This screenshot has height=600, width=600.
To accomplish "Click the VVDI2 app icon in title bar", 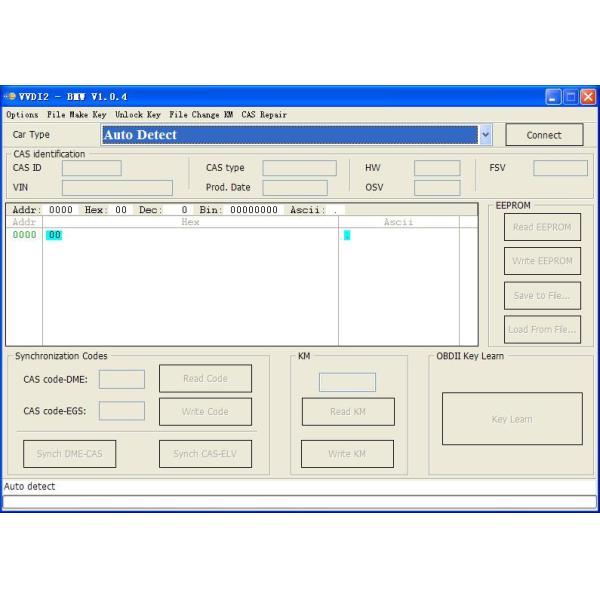I will (x=10, y=97).
